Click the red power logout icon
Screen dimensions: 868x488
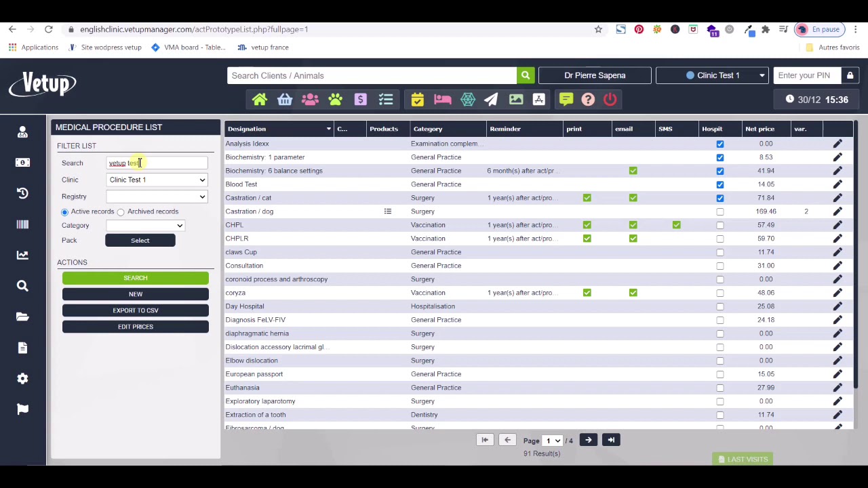coord(610,100)
